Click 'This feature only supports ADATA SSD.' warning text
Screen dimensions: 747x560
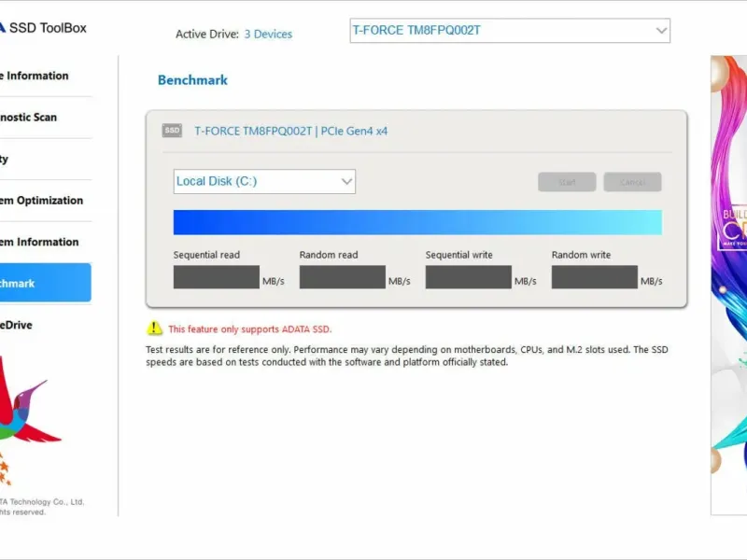point(249,329)
